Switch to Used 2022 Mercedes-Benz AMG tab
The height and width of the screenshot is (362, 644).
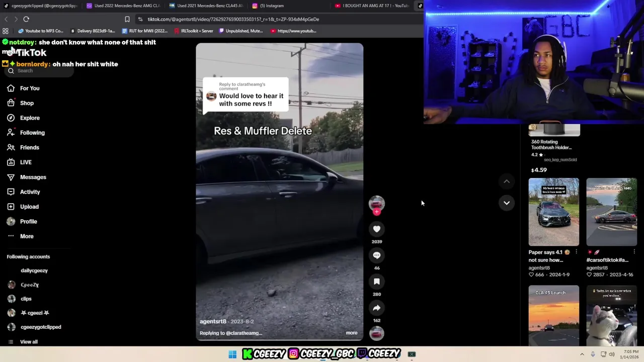(123, 6)
